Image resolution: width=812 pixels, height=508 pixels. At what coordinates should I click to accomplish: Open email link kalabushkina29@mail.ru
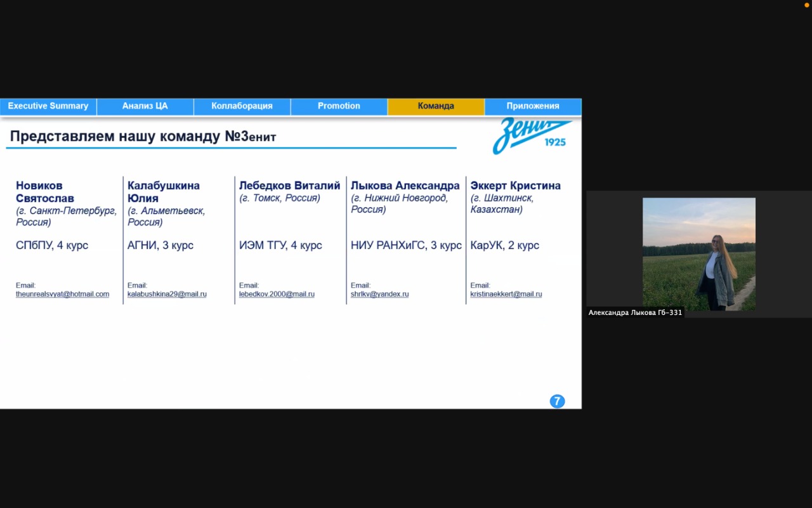coord(167,294)
